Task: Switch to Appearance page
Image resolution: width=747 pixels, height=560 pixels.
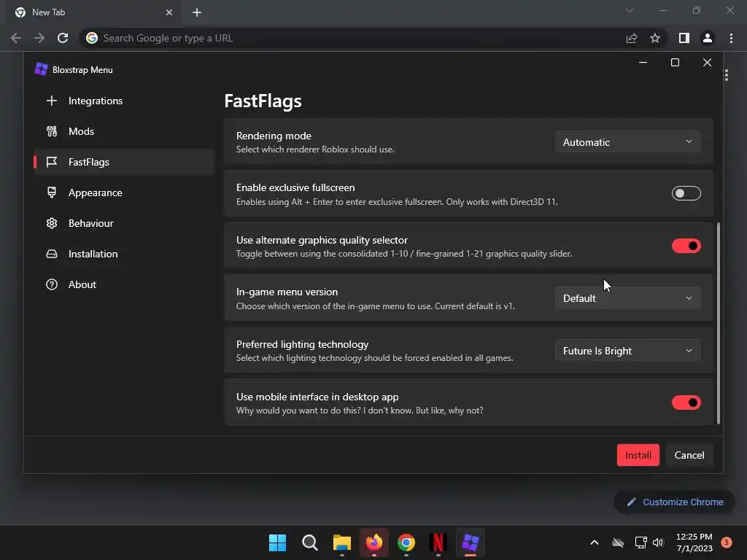Action: [x=124, y=192]
